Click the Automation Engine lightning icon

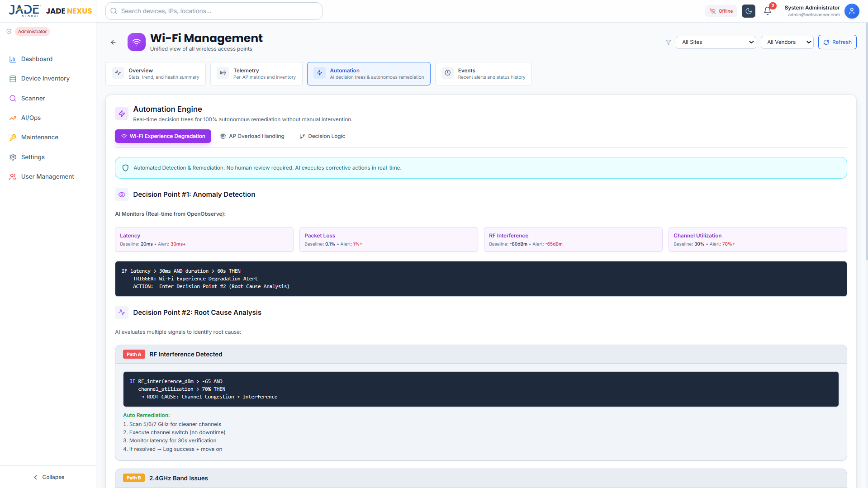point(122,114)
